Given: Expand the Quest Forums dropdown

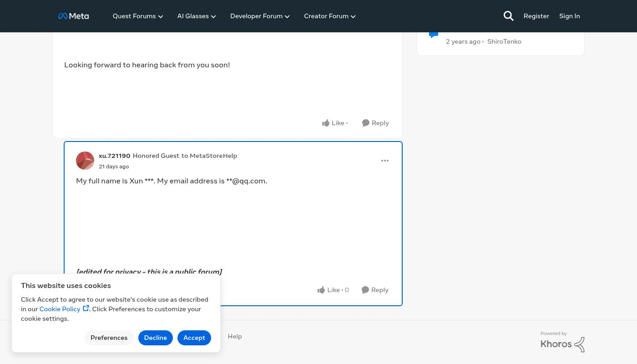Looking at the screenshot, I should [x=137, y=16].
